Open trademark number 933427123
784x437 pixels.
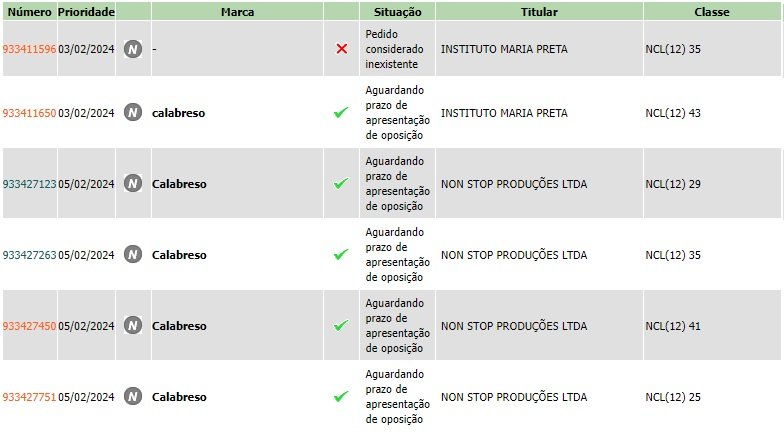(x=30, y=184)
